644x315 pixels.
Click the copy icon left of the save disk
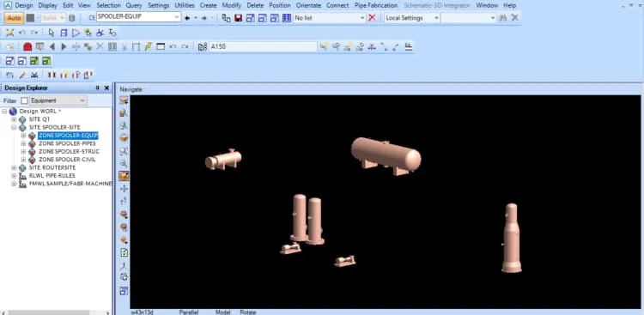(226, 18)
